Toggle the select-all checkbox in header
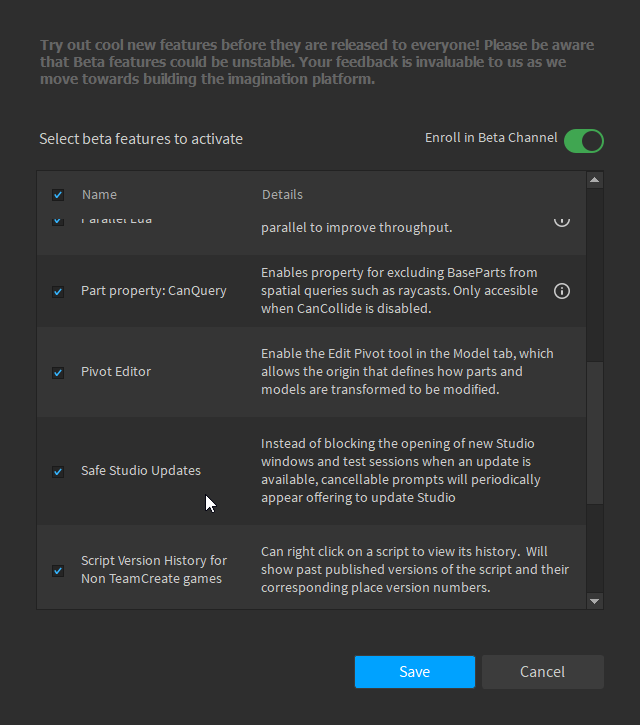The width and height of the screenshot is (640, 725). (58, 195)
